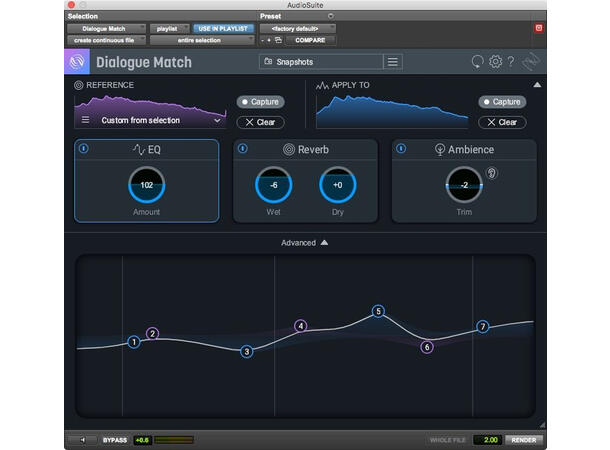The width and height of the screenshot is (610, 450).
Task: Toggle USE IN PLAYLIST button
Action: (x=223, y=28)
